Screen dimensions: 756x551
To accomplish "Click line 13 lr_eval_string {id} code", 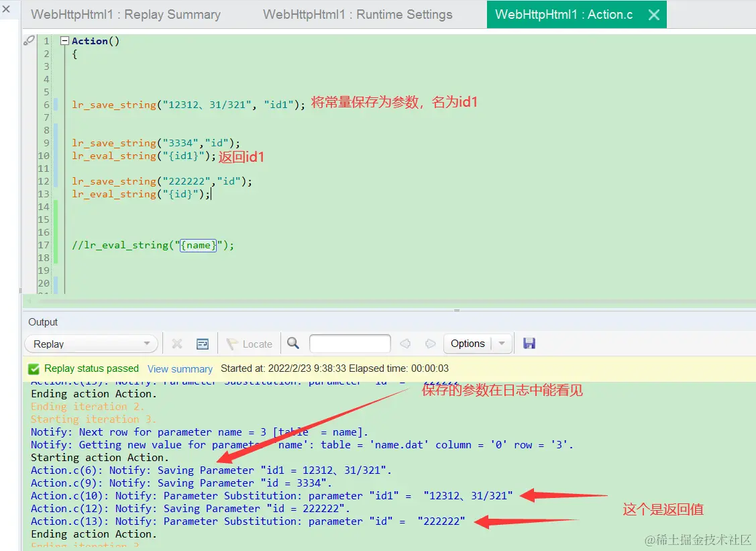I will 142,194.
